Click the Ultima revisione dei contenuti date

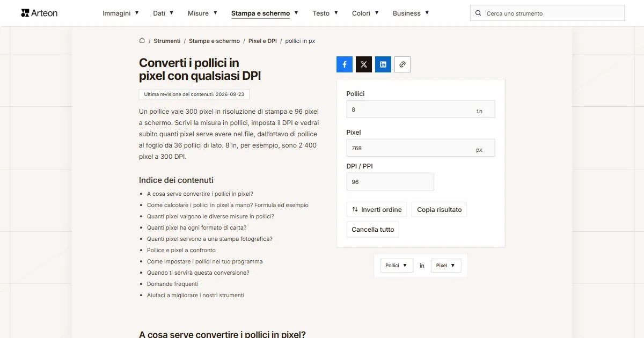[x=194, y=94]
